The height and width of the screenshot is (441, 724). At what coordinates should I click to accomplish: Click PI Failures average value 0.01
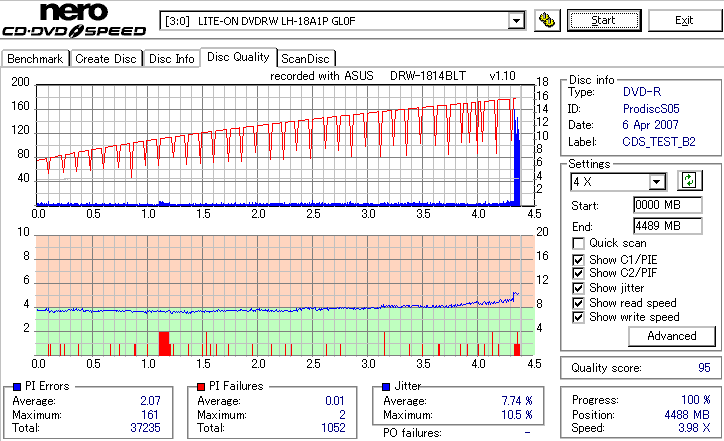coord(335,401)
